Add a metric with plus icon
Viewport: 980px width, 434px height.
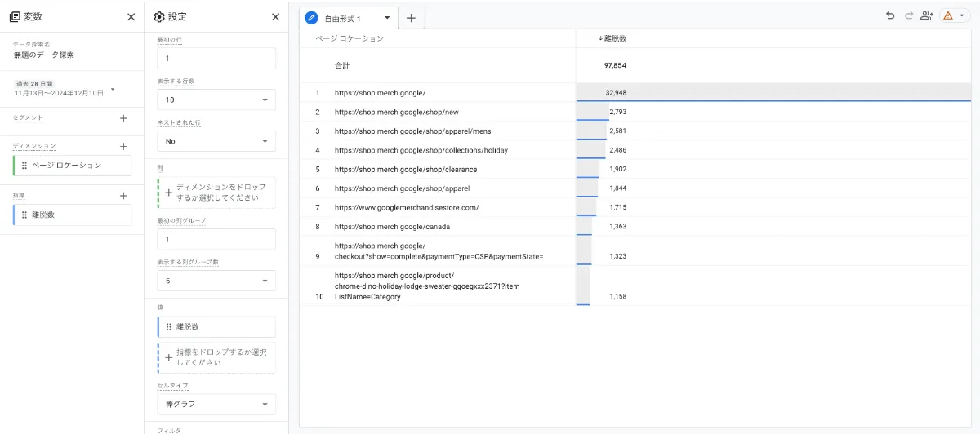[x=124, y=196]
